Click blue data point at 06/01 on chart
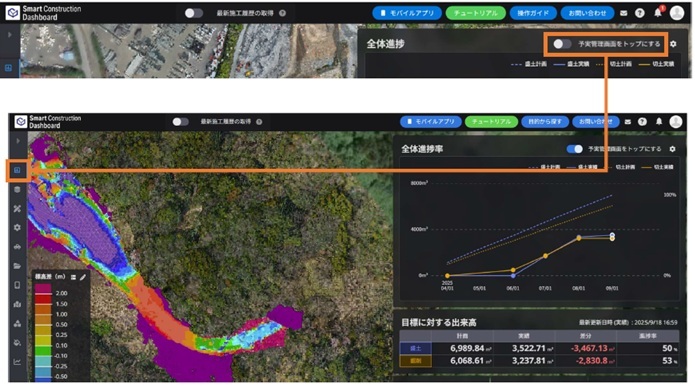Screen dimensions: 695x387 (x=513, y=276)
